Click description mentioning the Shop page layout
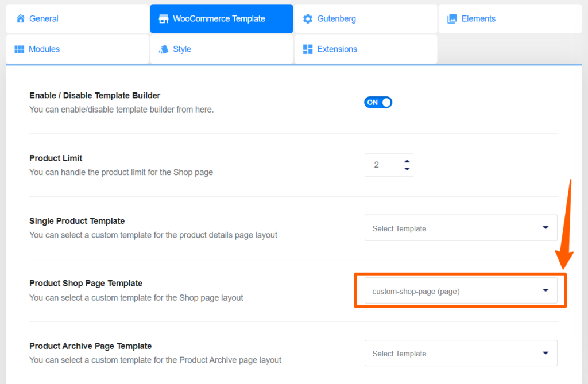 [136, 298]
